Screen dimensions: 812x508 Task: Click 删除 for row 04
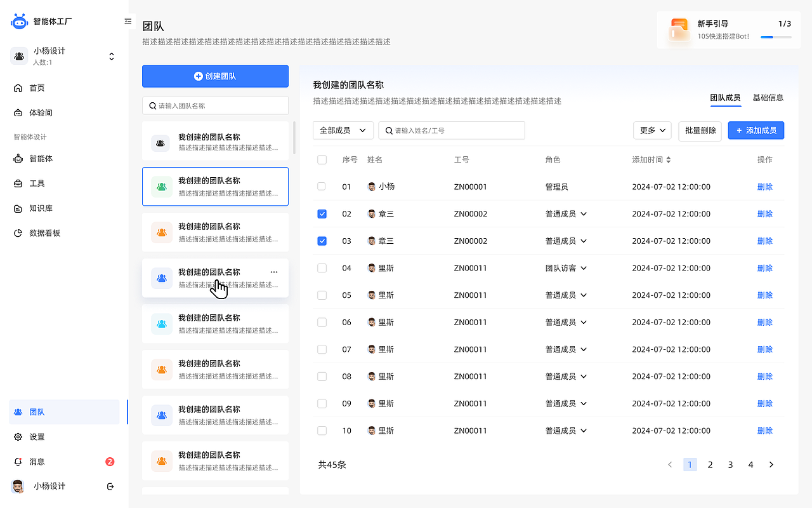coord(765,268)
